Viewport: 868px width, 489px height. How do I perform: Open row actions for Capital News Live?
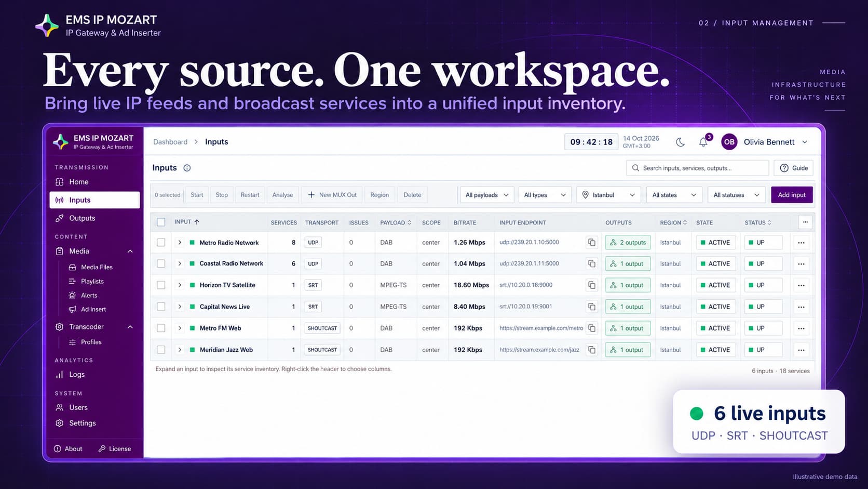[x=801, y=307]
